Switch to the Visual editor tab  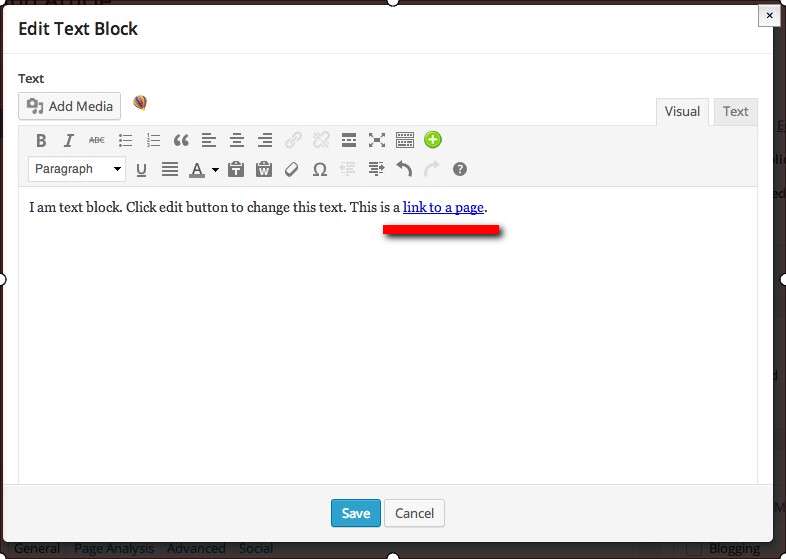tap(682, 111)
